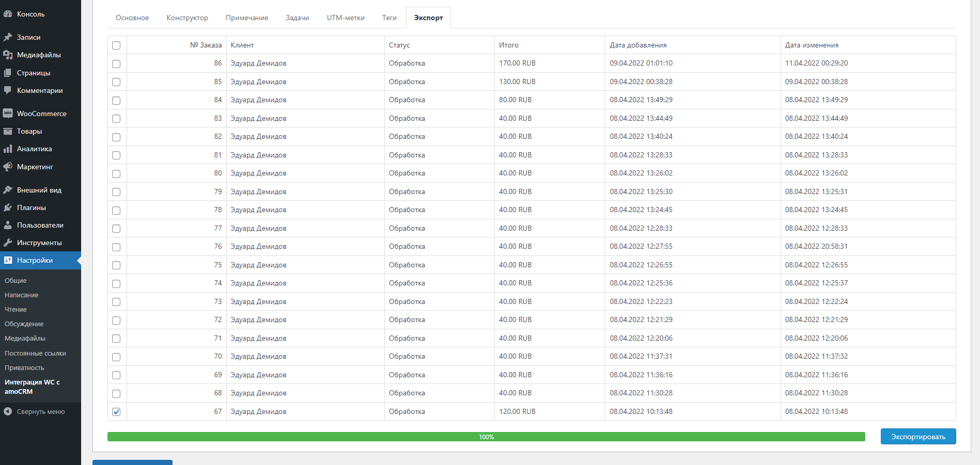Toggle the select-all checkbox in table header
Screen dimensions: 980x465
click(x=116, y=45)
